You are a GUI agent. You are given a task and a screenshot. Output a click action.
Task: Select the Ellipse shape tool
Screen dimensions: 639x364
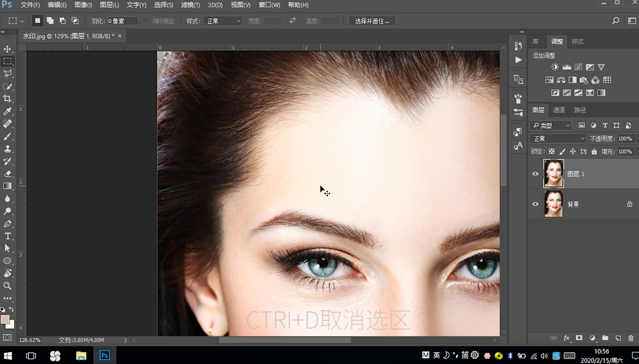(x=7, y=261)
